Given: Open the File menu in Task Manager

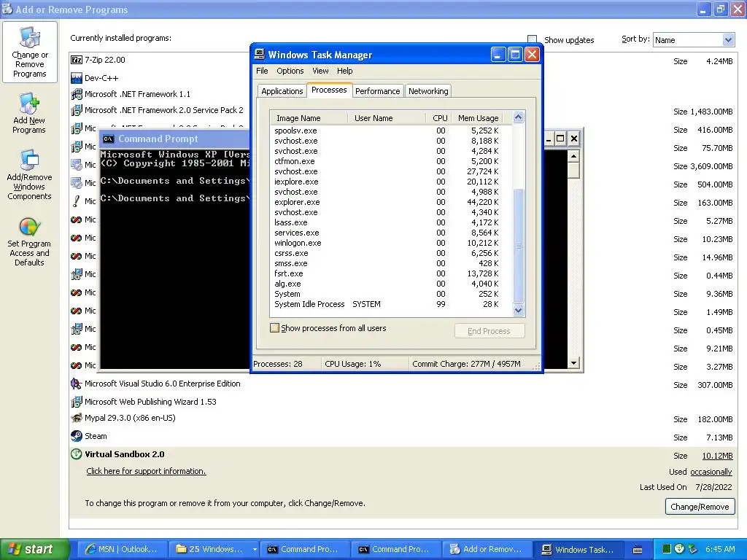Looking at the screenshot, I should [x=262, y=71].
